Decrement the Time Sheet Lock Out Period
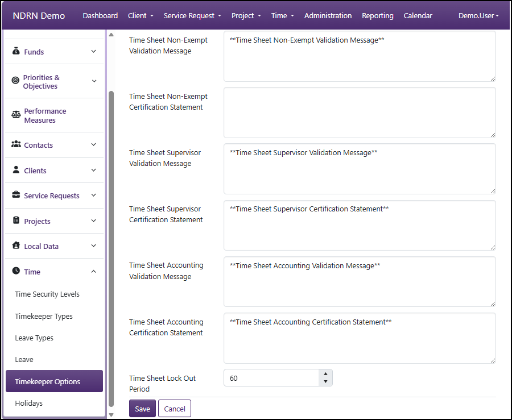The image size is (512, 420). 325,381
